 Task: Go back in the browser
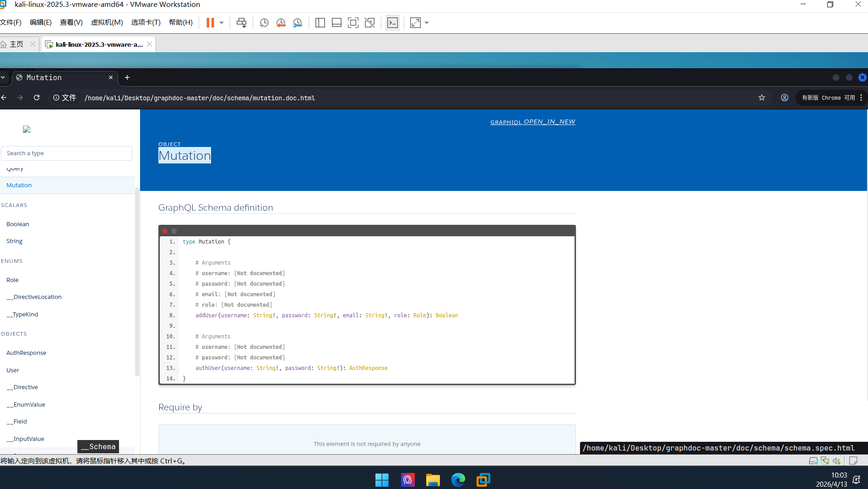click(4, 98)
